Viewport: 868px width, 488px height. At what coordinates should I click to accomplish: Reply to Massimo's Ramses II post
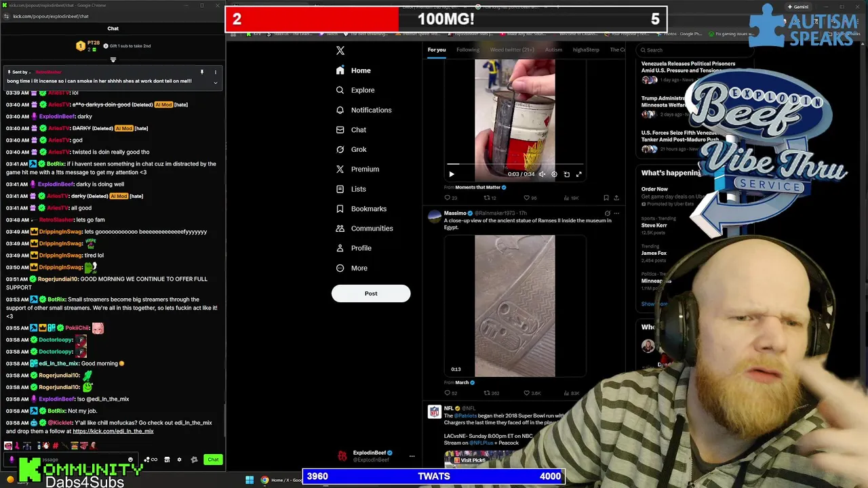click(x=450, y=393)
